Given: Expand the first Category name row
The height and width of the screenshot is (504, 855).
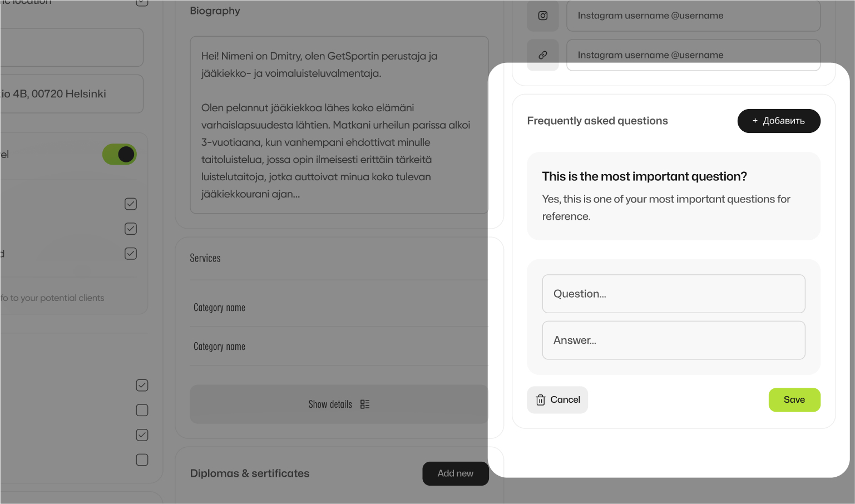Looking at the screenshot, I should coord(339,308).
